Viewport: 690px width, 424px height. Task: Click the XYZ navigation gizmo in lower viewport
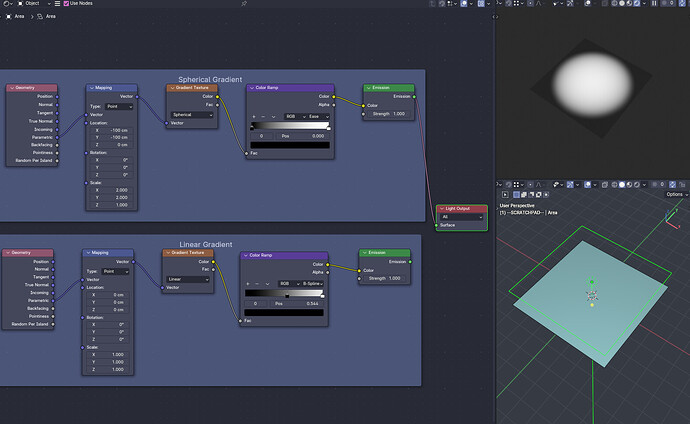click(672, 219)
